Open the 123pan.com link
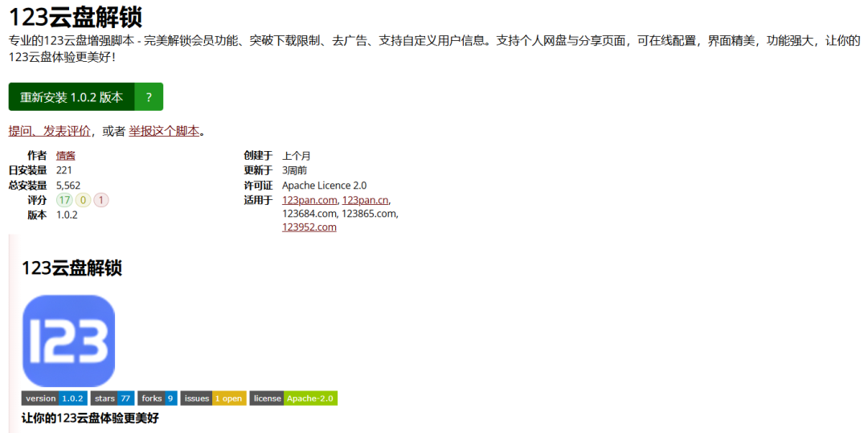This screenshot has width=868, height=433. click(x=310, y=200)
